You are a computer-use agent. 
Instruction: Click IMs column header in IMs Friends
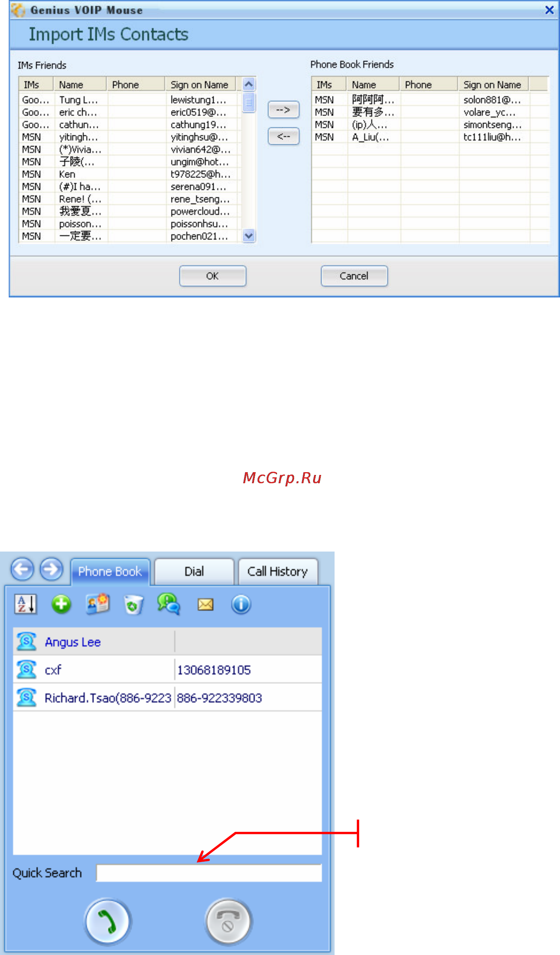(x=36, y=85)
